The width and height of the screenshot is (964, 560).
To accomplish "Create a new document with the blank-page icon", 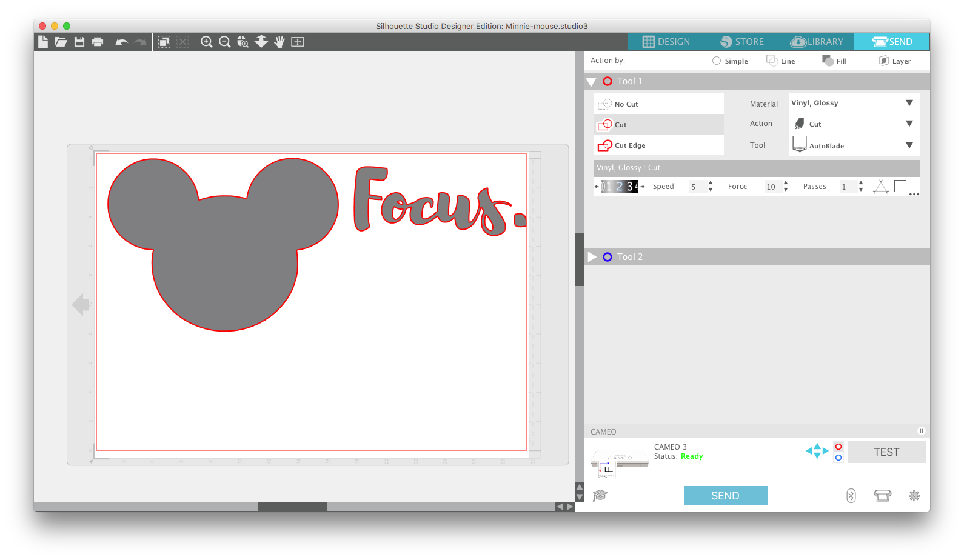I will (43, 42).
